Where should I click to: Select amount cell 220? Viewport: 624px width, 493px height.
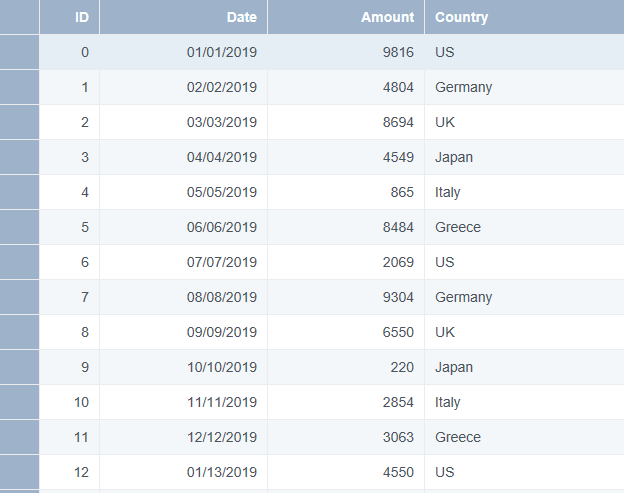346,367
